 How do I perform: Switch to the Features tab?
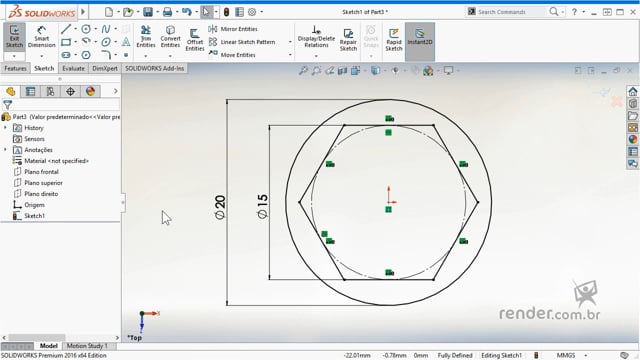pos(15,68)
